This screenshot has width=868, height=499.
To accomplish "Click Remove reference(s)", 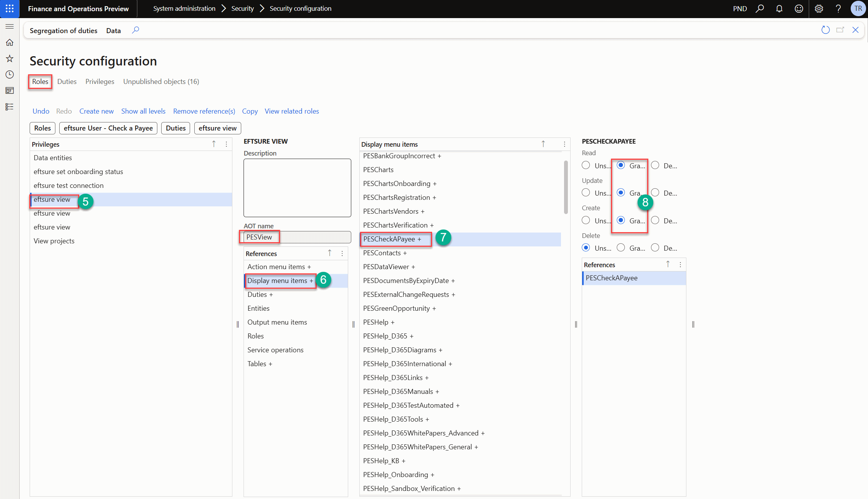I will click(x=204, y=111).
